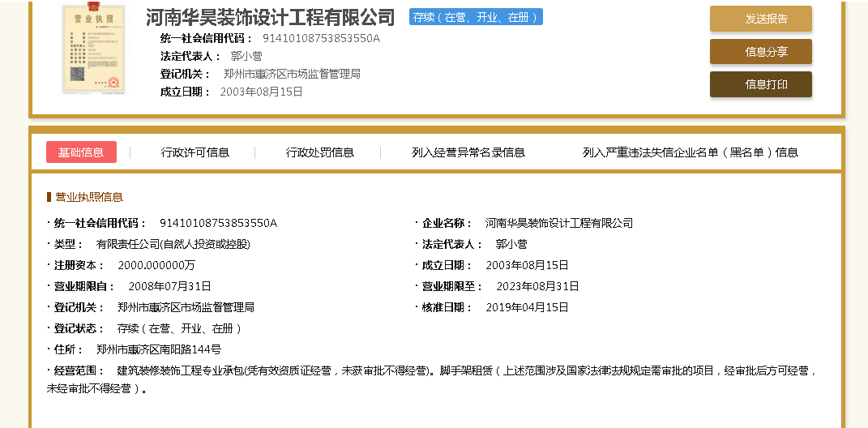The height and width of the screenshot is (428, 868).
Task: Select the 基础信息 tab
Action: (81, 152)
